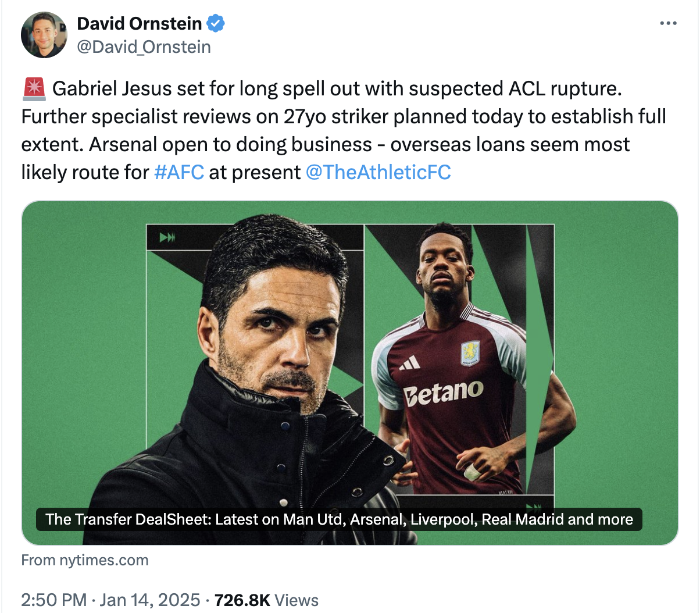The width and height of the screenshot is (700, 613).
Task: Click the 726.8K Views count
Action: point(266,600)
